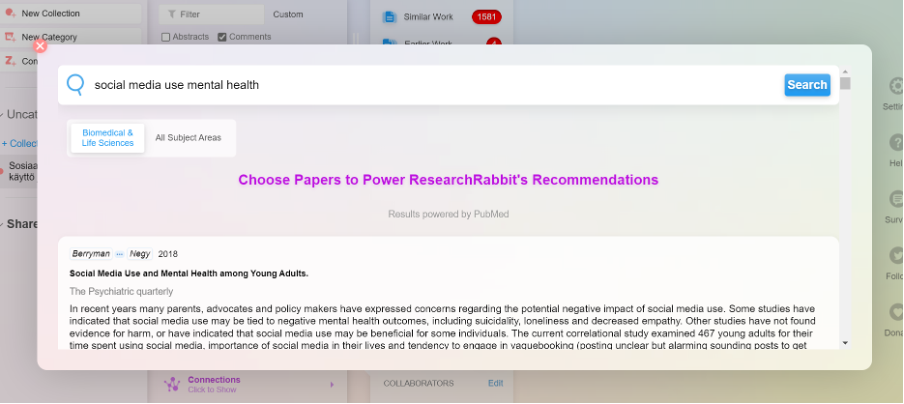Image resolution: width=904 pixels, height=404 pixels.
Task: Click the Berryman author tag
Action: click(x=91, y=254)
